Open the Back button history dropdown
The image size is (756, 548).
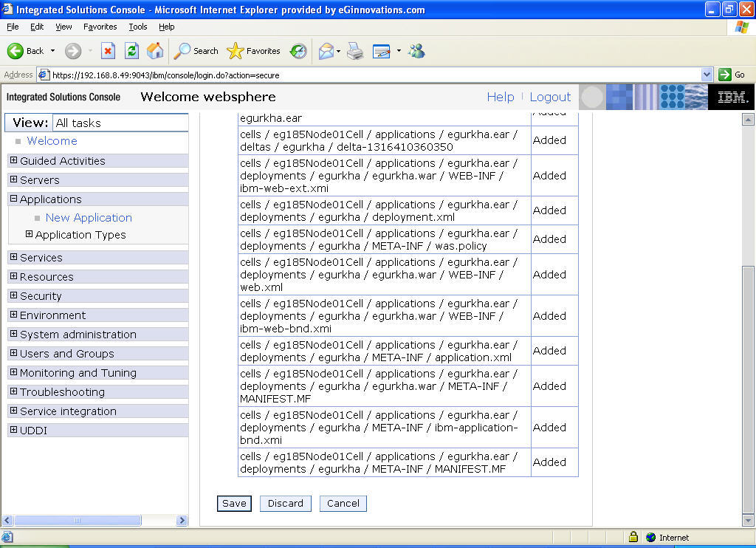tap(52, 51)
